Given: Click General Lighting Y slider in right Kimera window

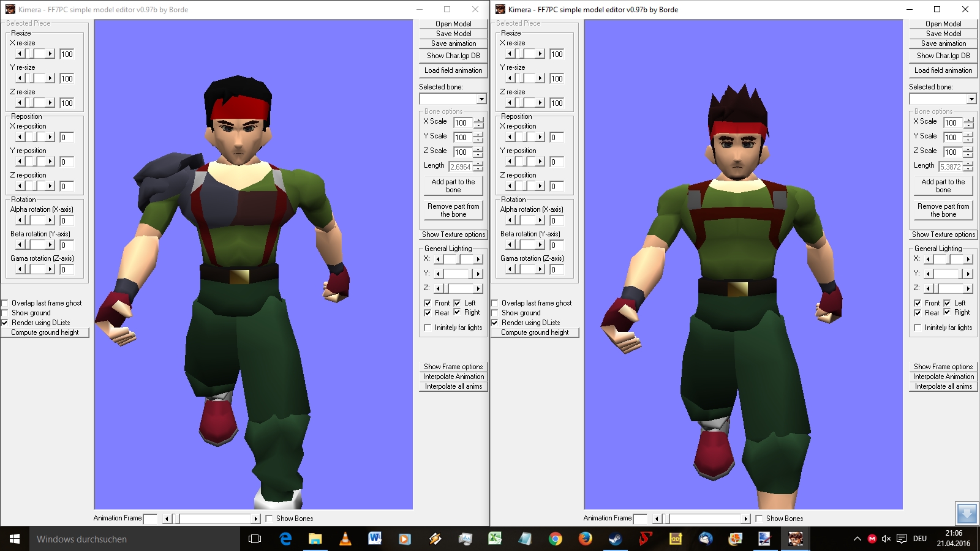Looking at the screenshot, I should click(x=948, y=274).
